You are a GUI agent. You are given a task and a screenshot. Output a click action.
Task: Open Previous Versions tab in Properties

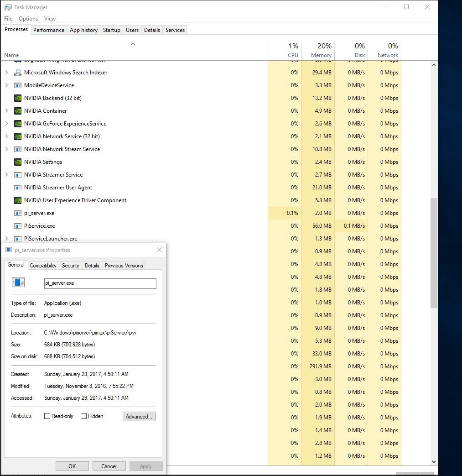pyautogui.click(x=124, y=266)
